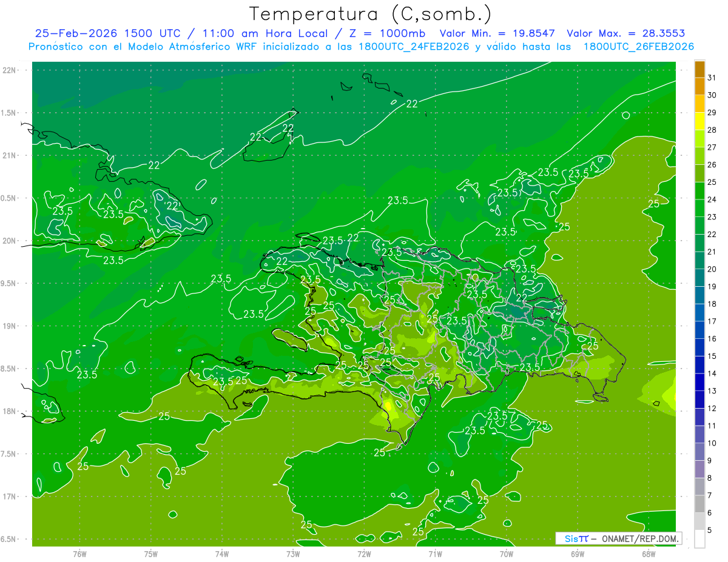Click the "19N" latitude axis label
The image size is (728, 562).
point(9,326)
